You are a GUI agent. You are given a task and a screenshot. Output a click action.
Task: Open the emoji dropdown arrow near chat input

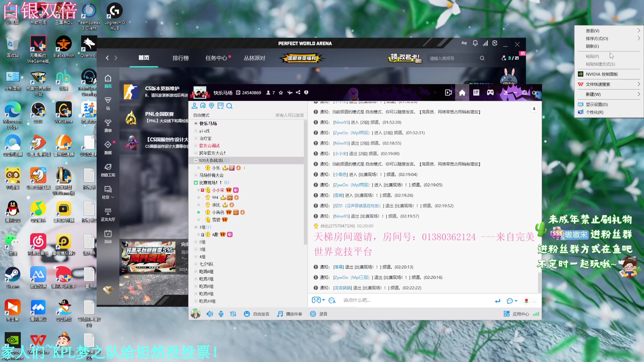click(516, 301)
